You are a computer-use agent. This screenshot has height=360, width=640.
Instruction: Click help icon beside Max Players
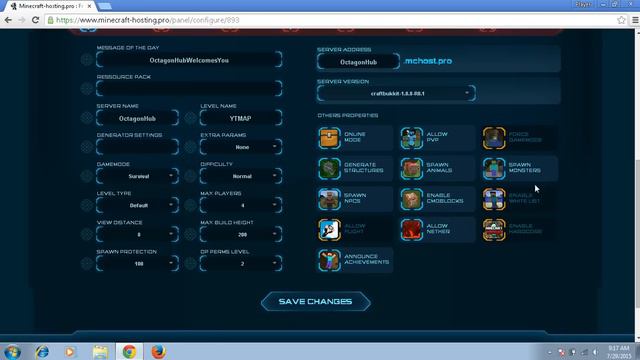(190, 205)
